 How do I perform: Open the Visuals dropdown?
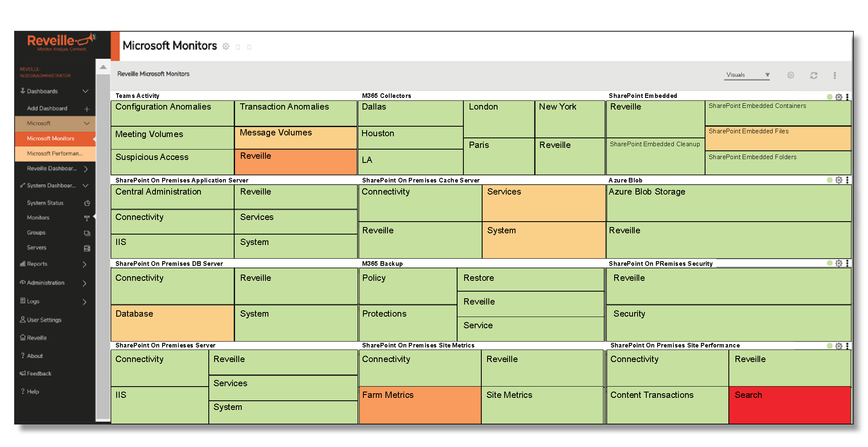(747, 75)
